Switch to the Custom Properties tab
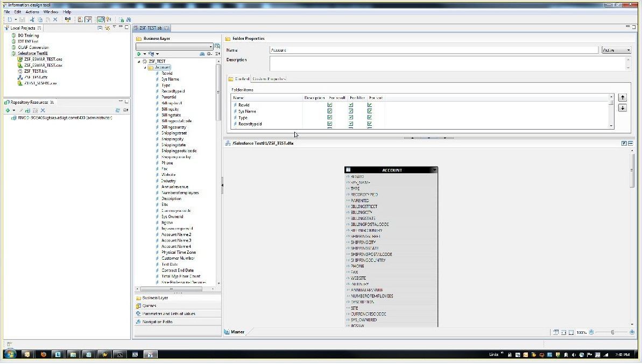This screenshot has width=642, height=364. [269, 79]
